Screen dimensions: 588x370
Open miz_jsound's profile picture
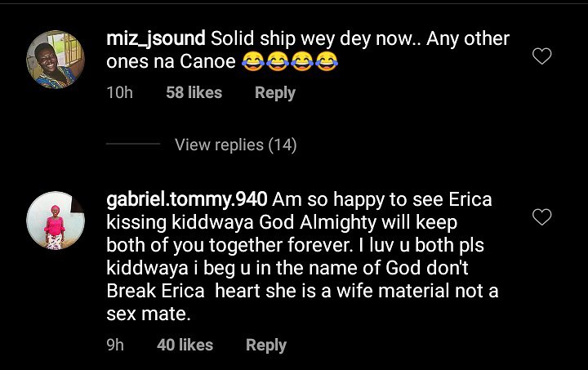[x=56, y=59]
